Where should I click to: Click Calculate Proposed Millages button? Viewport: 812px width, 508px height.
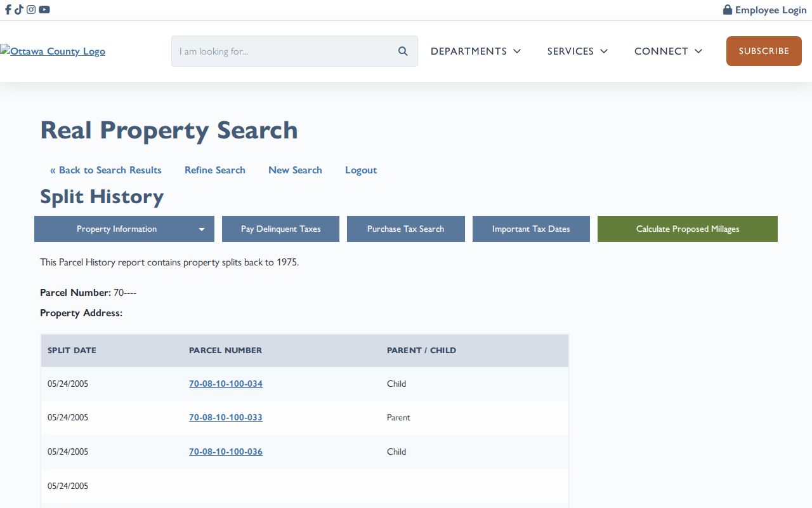coord(688,229)
